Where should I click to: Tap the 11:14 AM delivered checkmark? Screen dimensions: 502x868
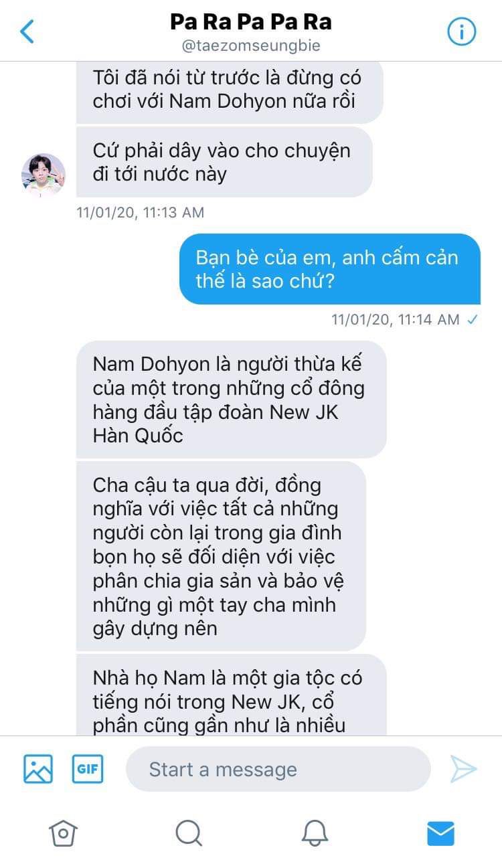[x=473, y=320]
